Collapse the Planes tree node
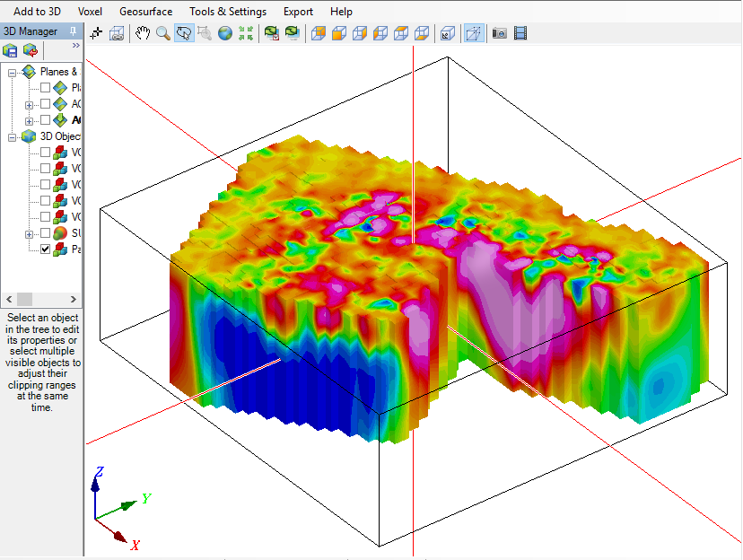 (13, 72)
